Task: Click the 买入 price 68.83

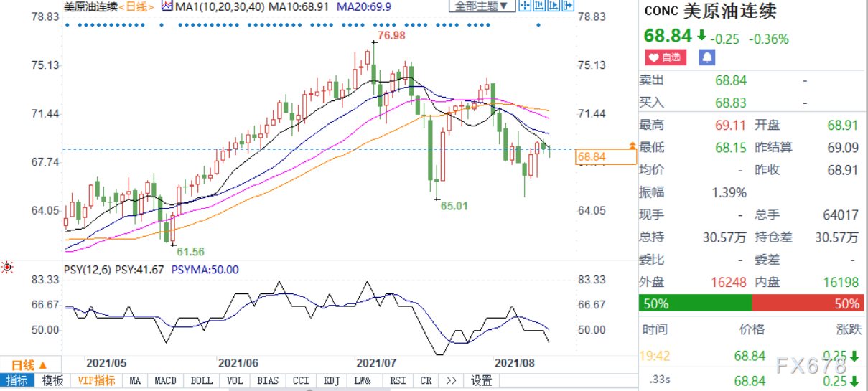Action: tap(731, 103)
